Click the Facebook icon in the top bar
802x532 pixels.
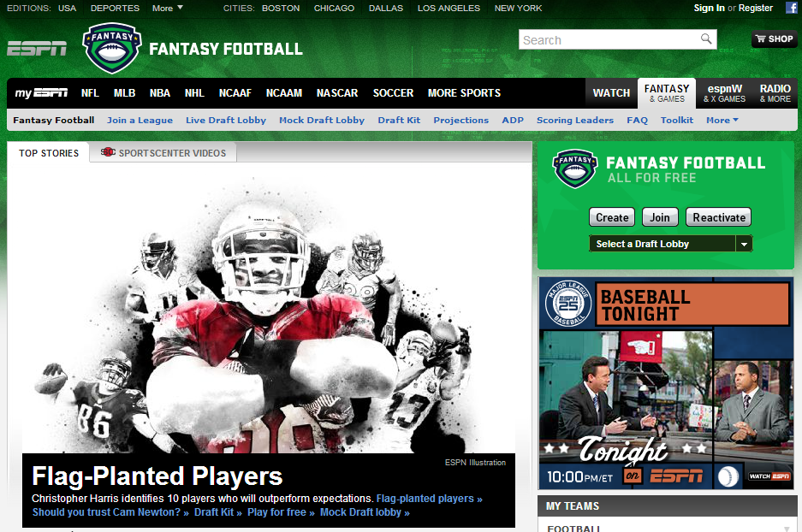[x=791, y=8]
